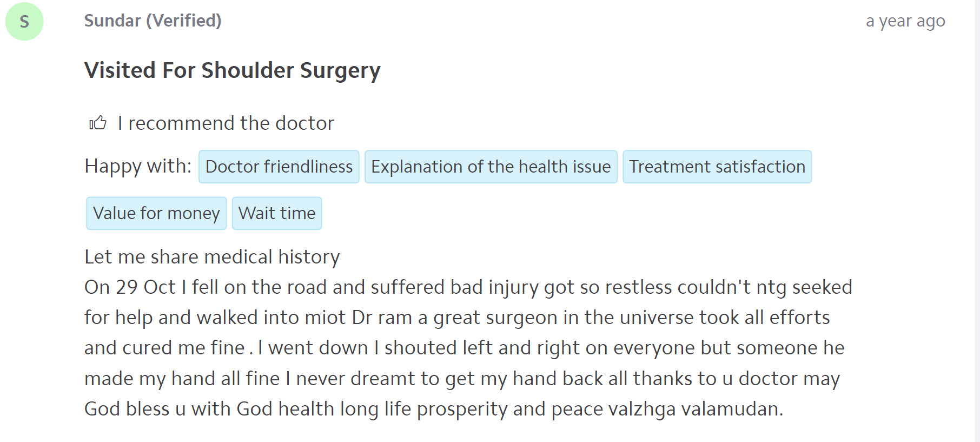Select the Explanation of the health issue tag
This screenshot has width=980, height=442.
[x=491, y=167]
